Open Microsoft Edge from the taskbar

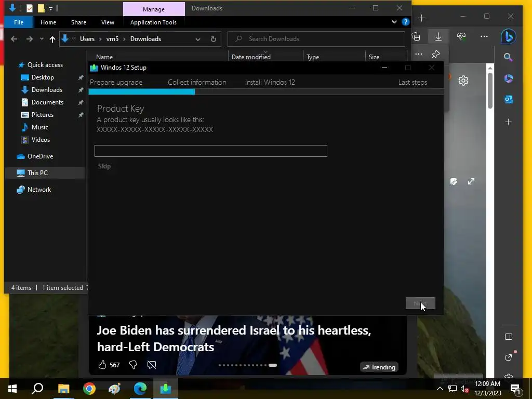(140, 389)
